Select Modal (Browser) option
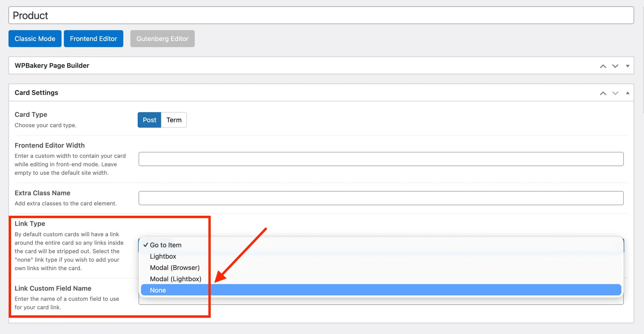The height and width of the screenshot is (334, 644). (x=175, y=268)
